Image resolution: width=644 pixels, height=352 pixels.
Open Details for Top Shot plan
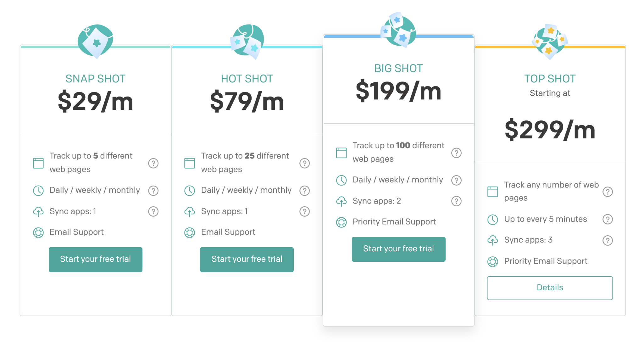(x=550, y=288)
